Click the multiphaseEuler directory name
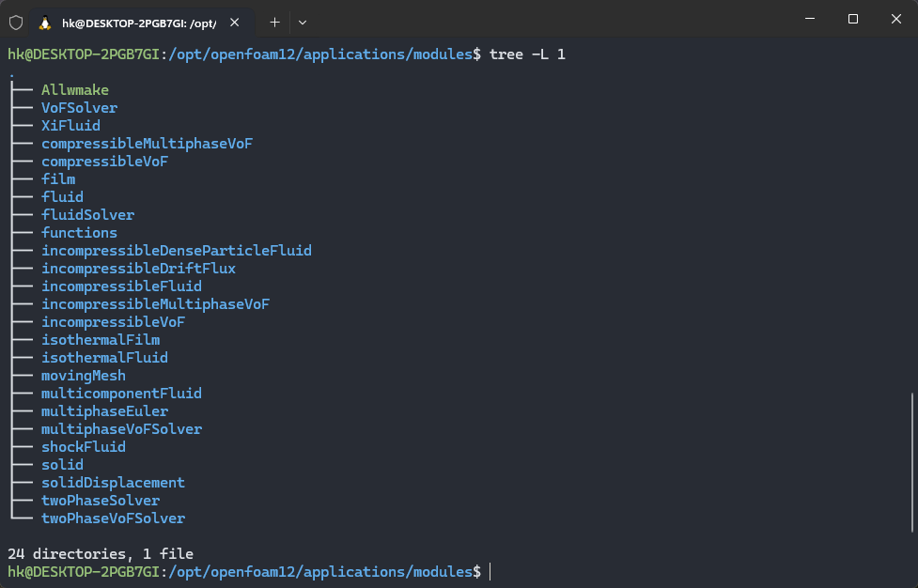 (105, 411)
